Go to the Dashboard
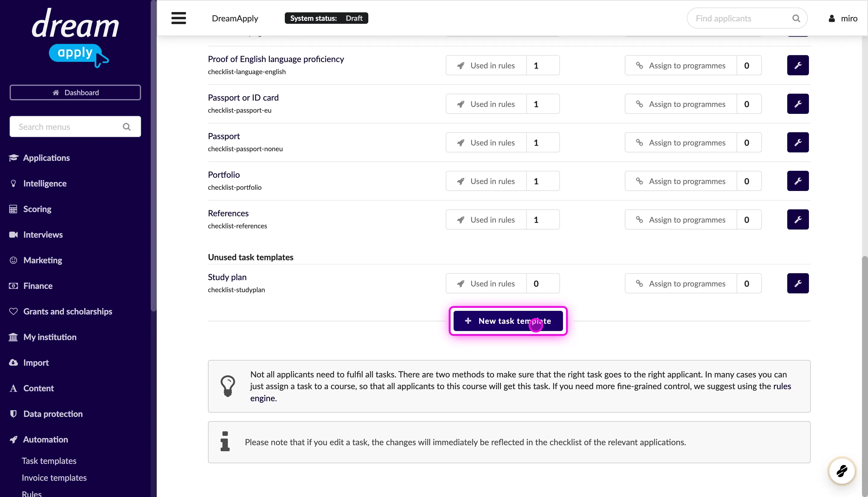 (x=75, y=92)
